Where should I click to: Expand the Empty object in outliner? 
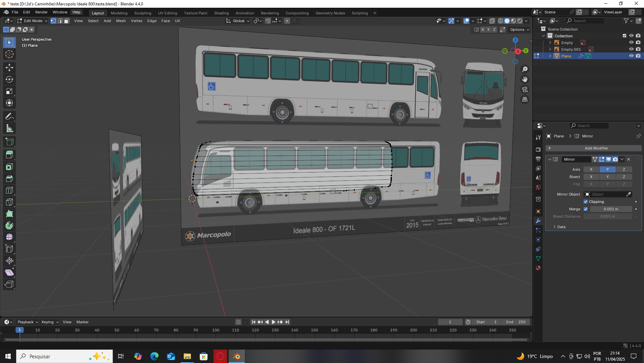[550, 43]
